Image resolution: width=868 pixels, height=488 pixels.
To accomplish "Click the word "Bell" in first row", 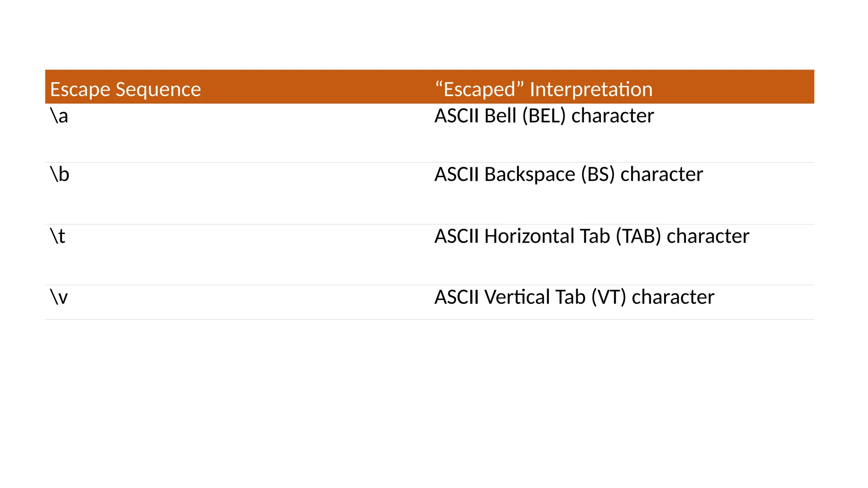I will [500, 116].
